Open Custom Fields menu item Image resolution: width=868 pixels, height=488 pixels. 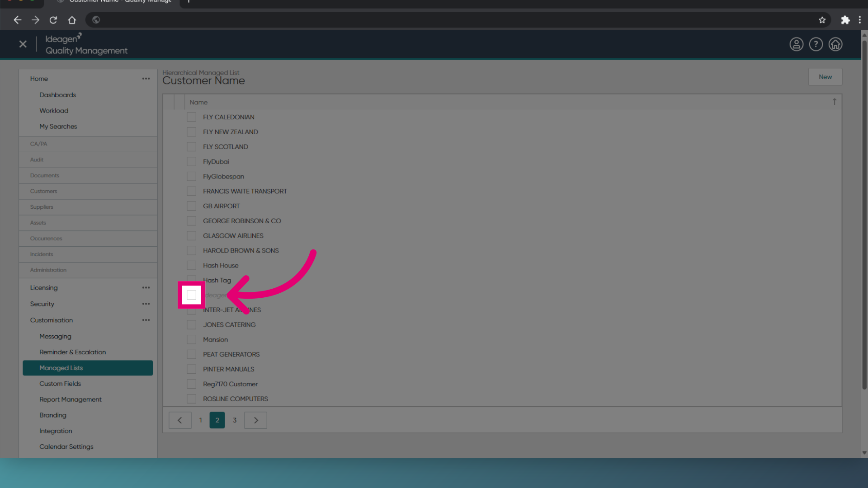click(60, 384)
